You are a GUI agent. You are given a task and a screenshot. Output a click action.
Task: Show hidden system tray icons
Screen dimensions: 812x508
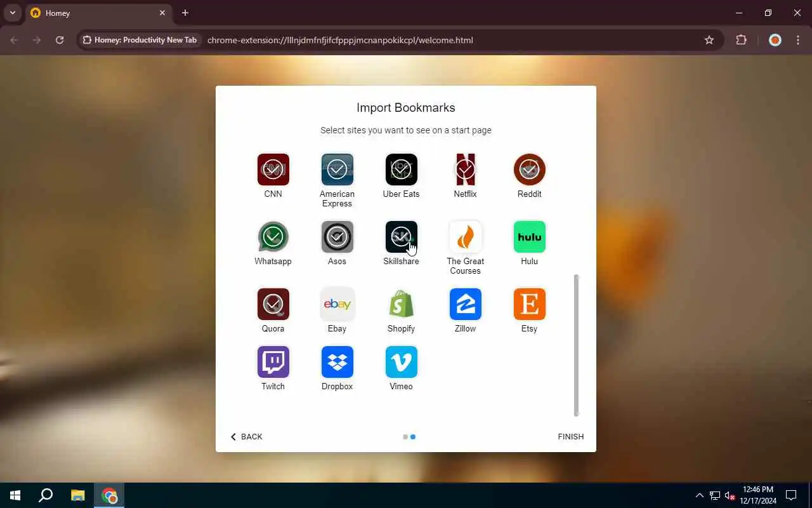point(700,495)
